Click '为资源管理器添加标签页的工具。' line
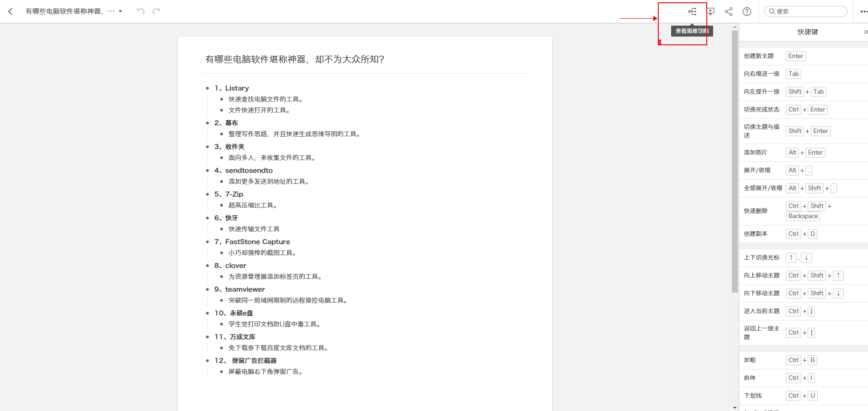Screen dimensions: 868x411 (275, 277)
